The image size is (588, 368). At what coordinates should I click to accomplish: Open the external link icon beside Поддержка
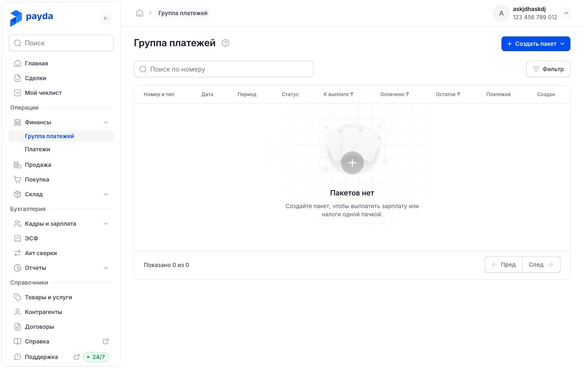[76, 357]
